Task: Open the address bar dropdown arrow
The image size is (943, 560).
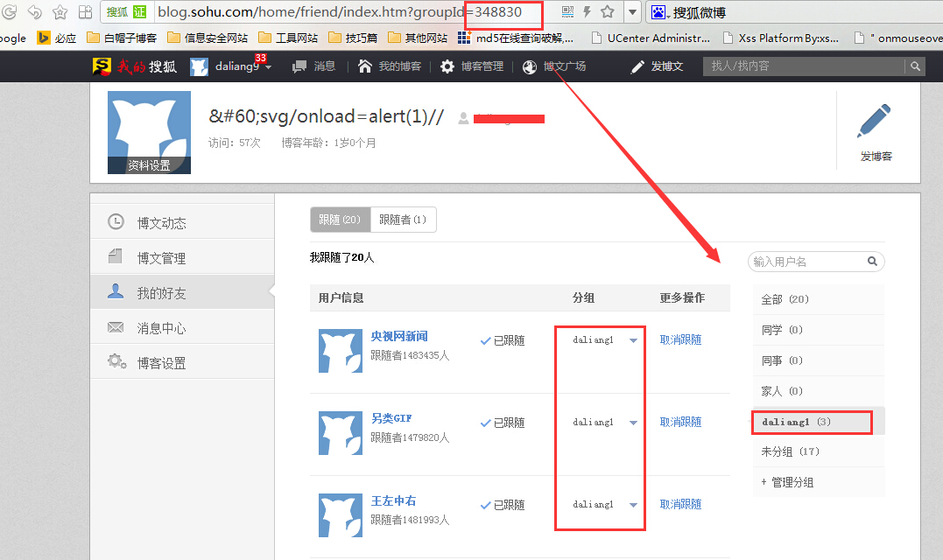Action: tap(632, 12)
